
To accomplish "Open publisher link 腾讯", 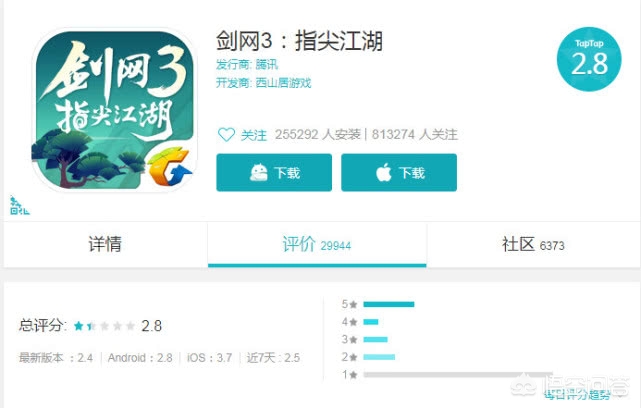I will click(x=267, y=65).
